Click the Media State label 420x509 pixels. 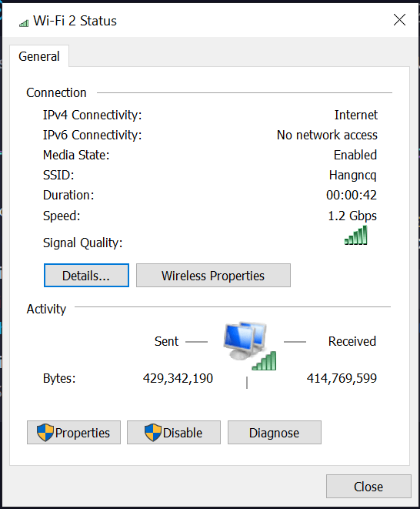(x=76, y=156)
